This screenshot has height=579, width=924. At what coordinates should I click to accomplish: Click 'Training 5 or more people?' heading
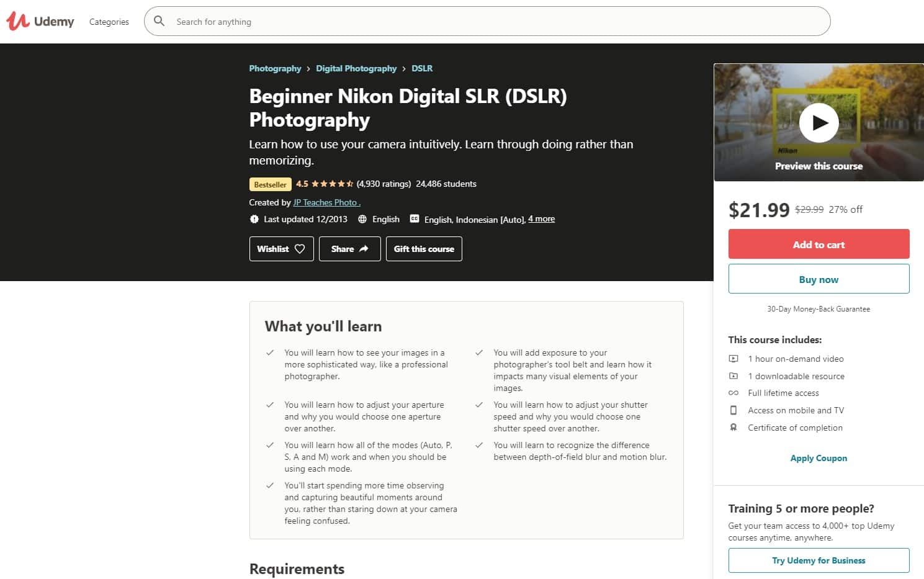pos(801,508)
